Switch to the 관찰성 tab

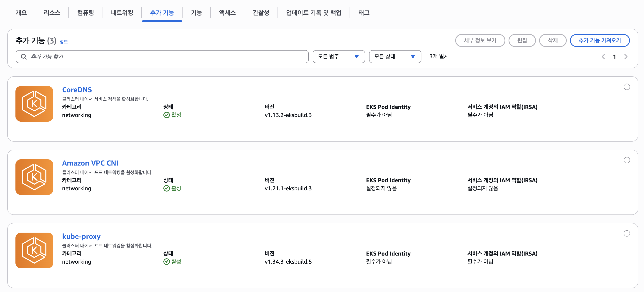pos(261,13)
